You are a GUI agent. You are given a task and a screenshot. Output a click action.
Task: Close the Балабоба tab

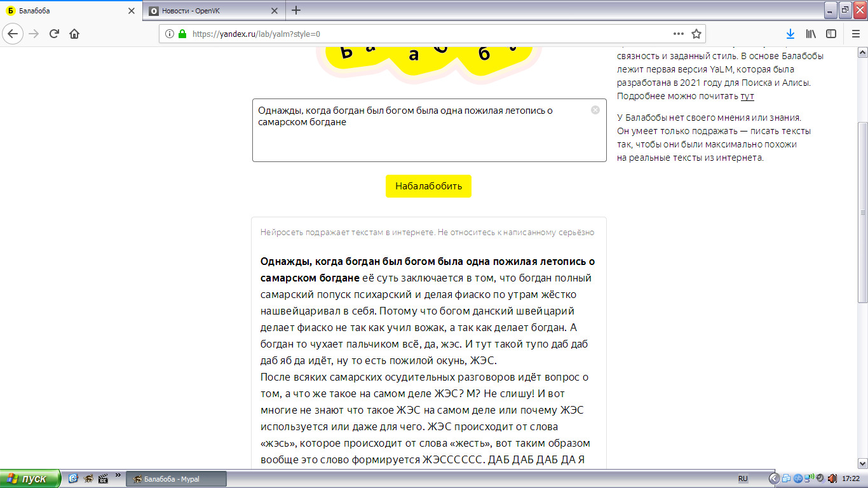pos(132,11)
